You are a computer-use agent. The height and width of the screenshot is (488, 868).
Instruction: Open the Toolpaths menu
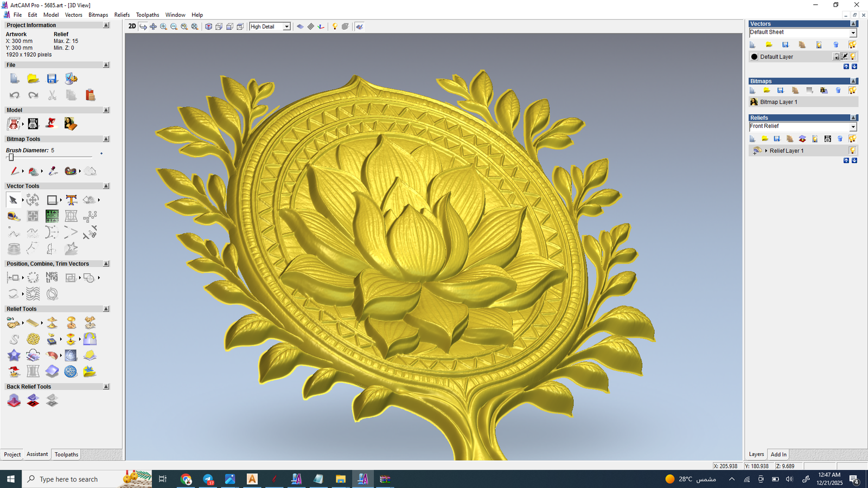[148, 15]
